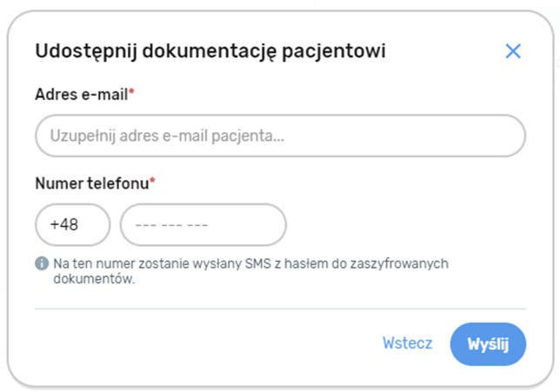Click the 'Uzupełnij adres e-mail pacjenta...' placeholder

tap(168, 136)
